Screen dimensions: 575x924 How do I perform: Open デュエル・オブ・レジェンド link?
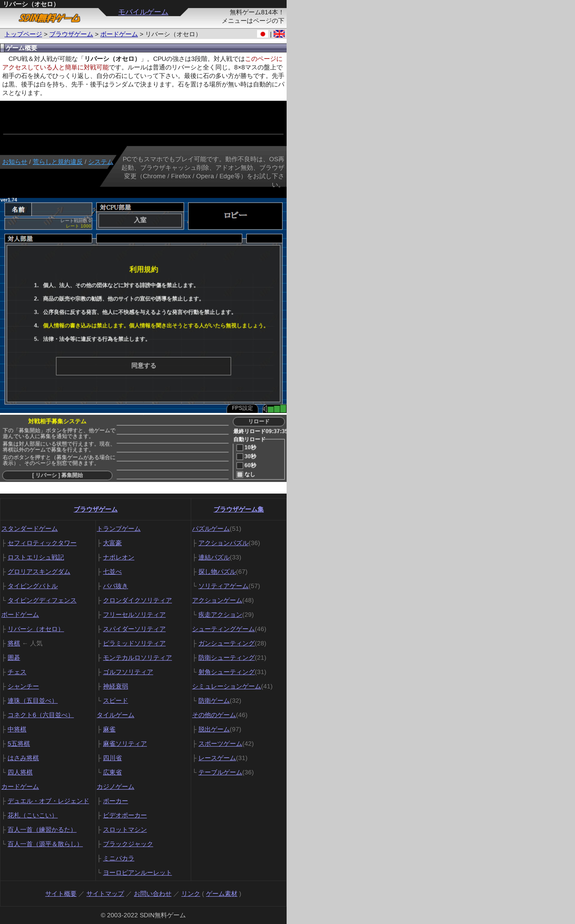(x=48, y=801)
